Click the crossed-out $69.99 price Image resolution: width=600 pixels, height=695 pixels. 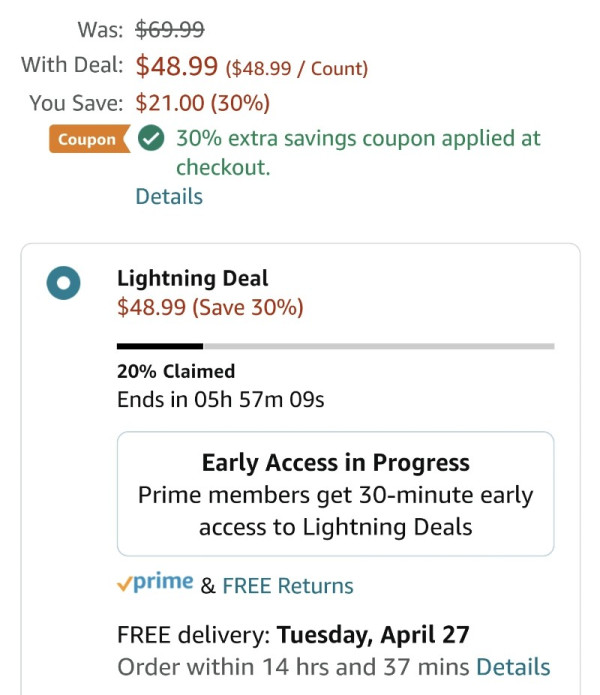[170, 30]
